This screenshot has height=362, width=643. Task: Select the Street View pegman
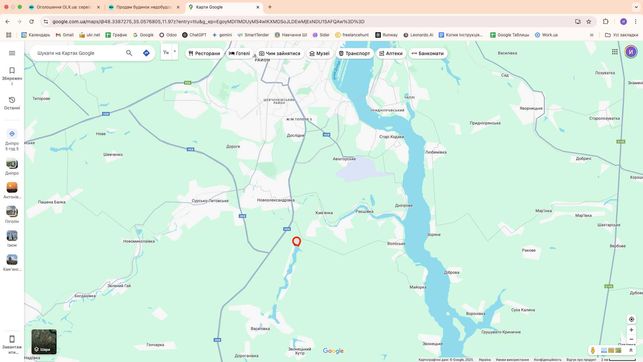pyautogui.click(x=593, y=350)
